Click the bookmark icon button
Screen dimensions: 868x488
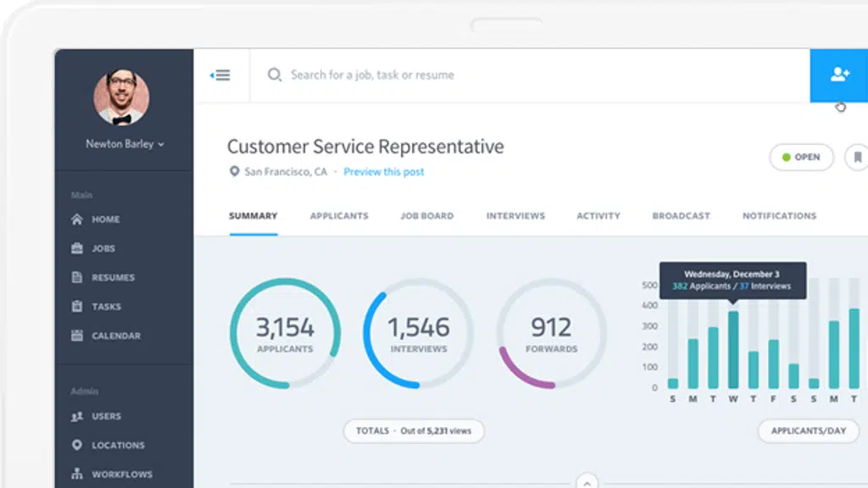click(x=857, y=157)
